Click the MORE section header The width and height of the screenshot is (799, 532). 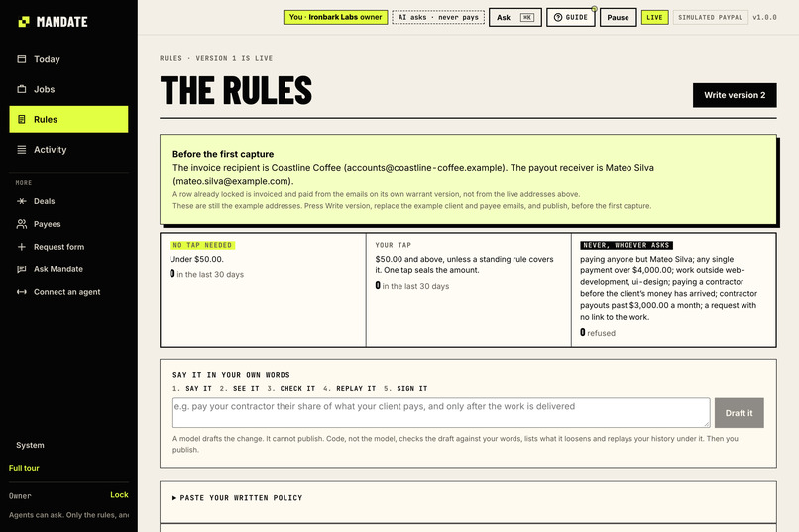(24, 182)
